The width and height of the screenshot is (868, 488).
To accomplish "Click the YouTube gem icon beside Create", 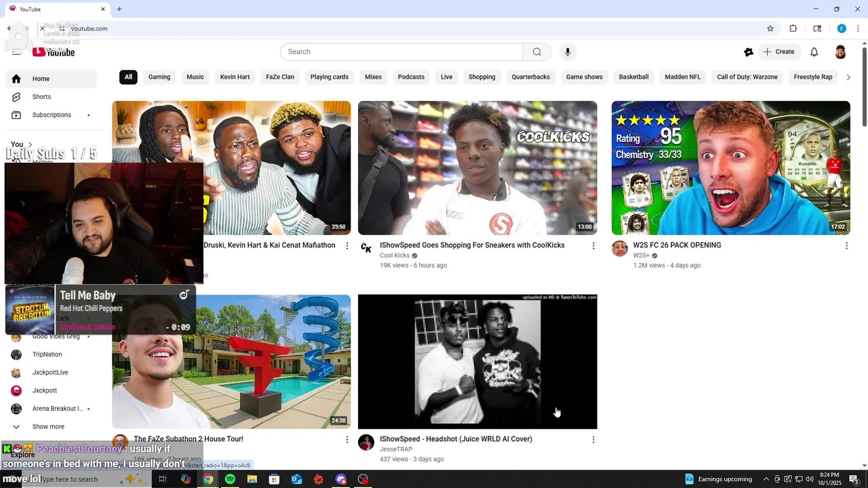I will tap(749, 52).
